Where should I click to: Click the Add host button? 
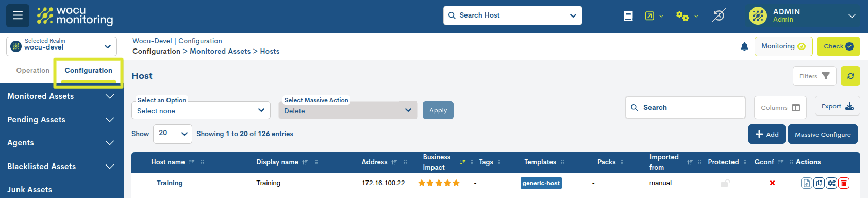(x=767, y=134)
